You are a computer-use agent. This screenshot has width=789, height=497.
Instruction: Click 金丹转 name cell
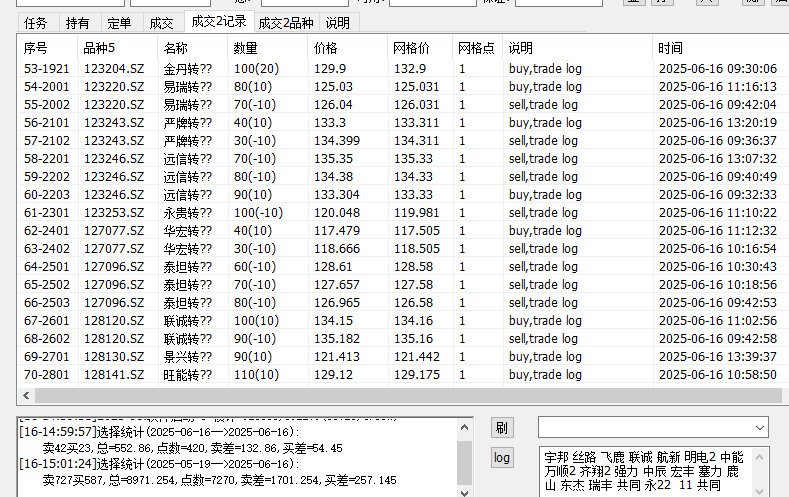click(x=188, y=69)
